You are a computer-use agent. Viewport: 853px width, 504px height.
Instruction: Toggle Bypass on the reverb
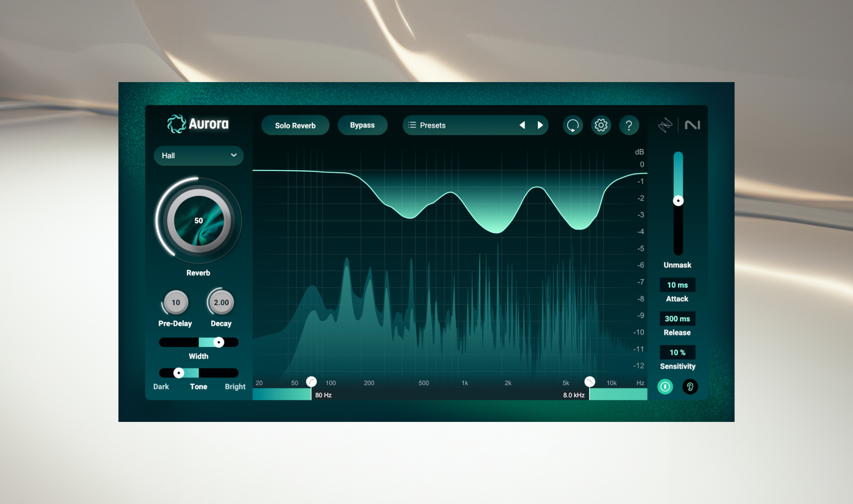coord(362,125)
